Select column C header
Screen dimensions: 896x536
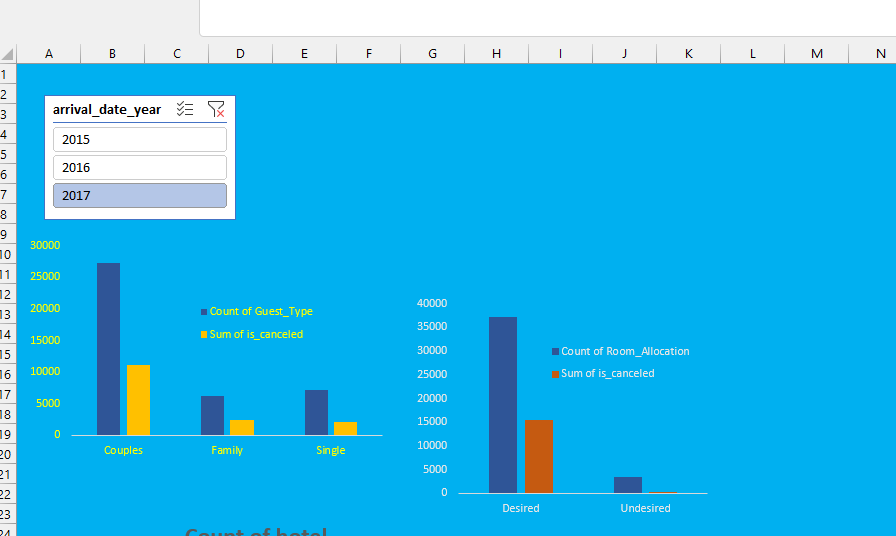[x=177, y=54]
